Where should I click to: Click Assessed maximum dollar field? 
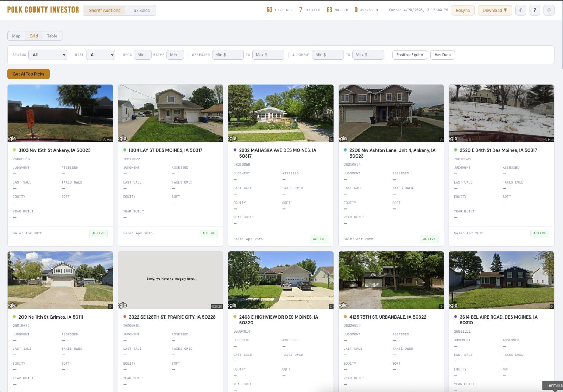(268, 55)
